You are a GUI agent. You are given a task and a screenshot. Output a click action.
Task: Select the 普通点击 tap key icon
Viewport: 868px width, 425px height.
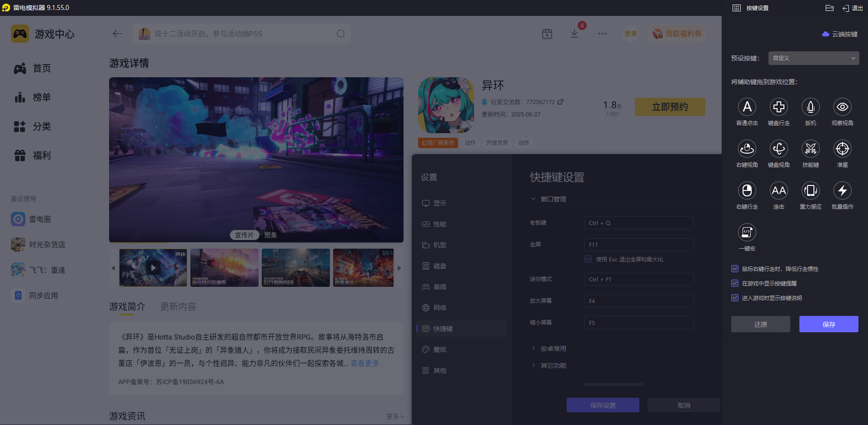[x=747, y=107]
